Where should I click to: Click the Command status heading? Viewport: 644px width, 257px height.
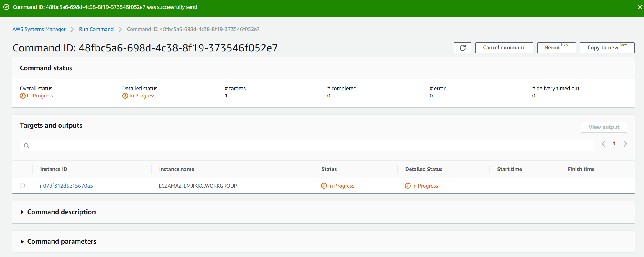pos(46,68)
